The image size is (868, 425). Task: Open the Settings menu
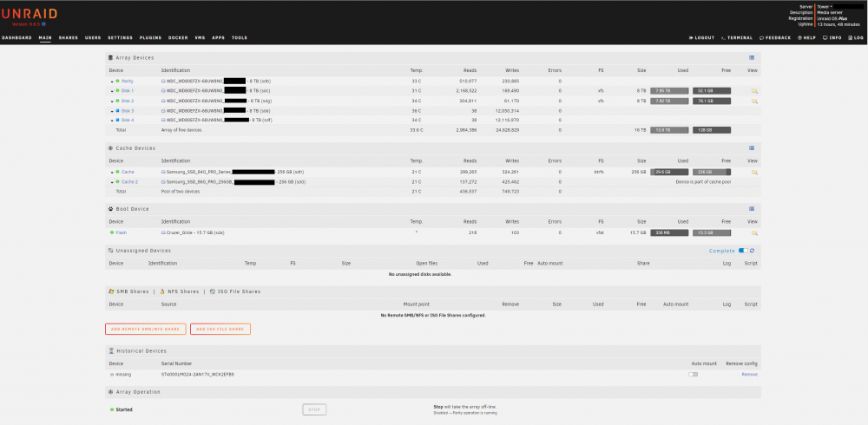[x=120, y=38]
